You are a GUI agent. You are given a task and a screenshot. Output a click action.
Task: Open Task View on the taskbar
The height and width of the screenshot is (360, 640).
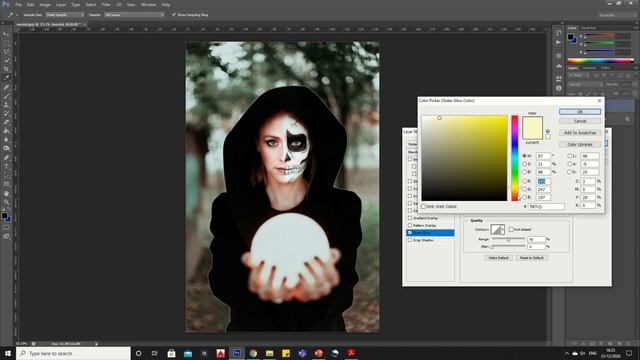coord(155,353)
